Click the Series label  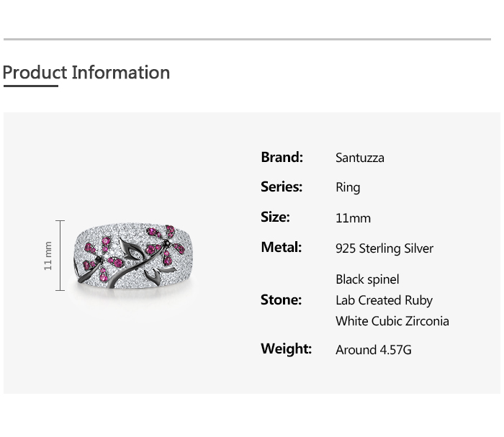(282, 186)
